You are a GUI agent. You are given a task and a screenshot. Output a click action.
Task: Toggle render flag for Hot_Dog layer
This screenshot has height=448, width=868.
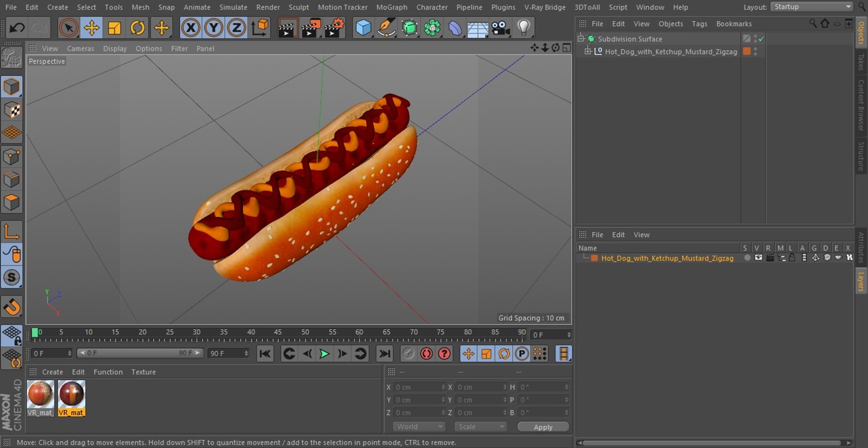[770, 258]
